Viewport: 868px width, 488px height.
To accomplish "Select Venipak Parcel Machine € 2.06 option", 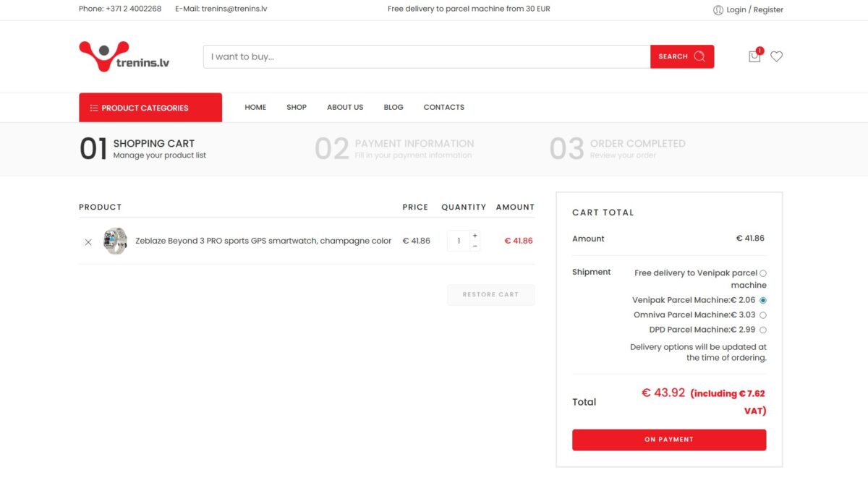I will click(763, 300).
